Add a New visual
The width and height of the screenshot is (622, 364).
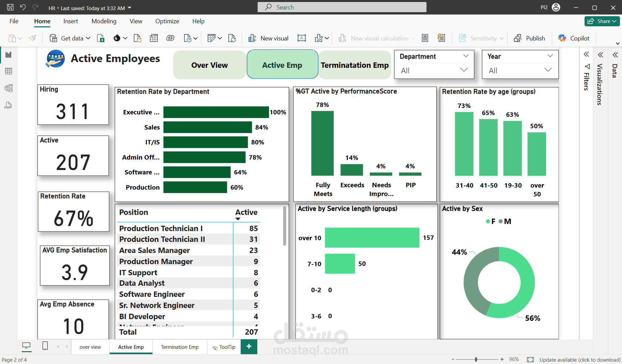[268, 38]
